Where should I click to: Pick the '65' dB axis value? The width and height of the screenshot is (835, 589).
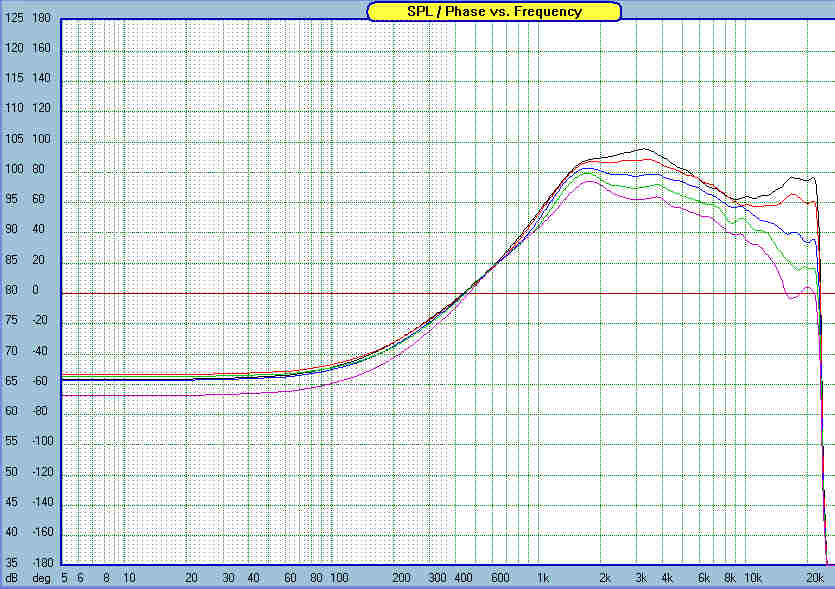click(11, 381)
